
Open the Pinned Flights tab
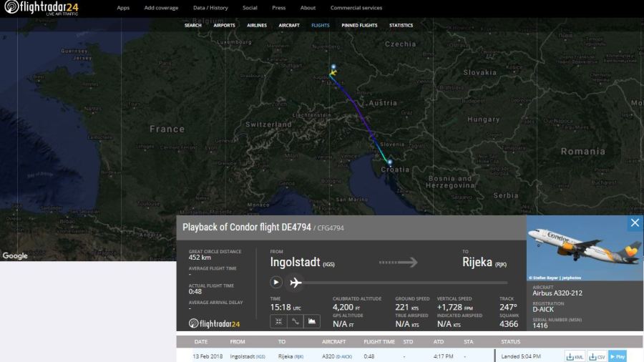pos(359,25)
